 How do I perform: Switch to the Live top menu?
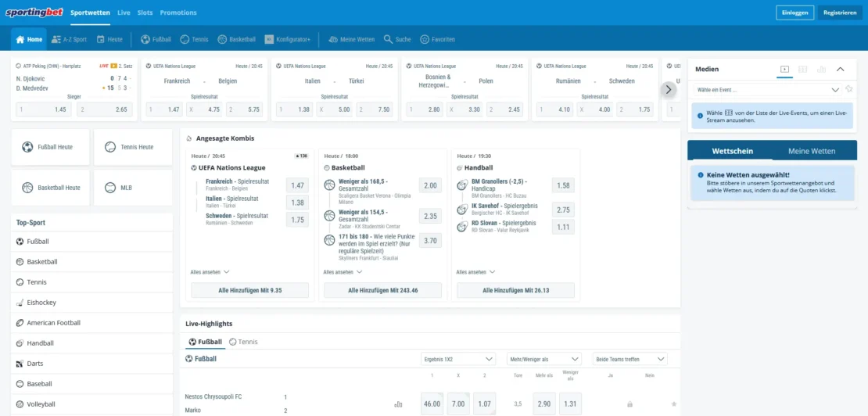[x=124, y=13]
